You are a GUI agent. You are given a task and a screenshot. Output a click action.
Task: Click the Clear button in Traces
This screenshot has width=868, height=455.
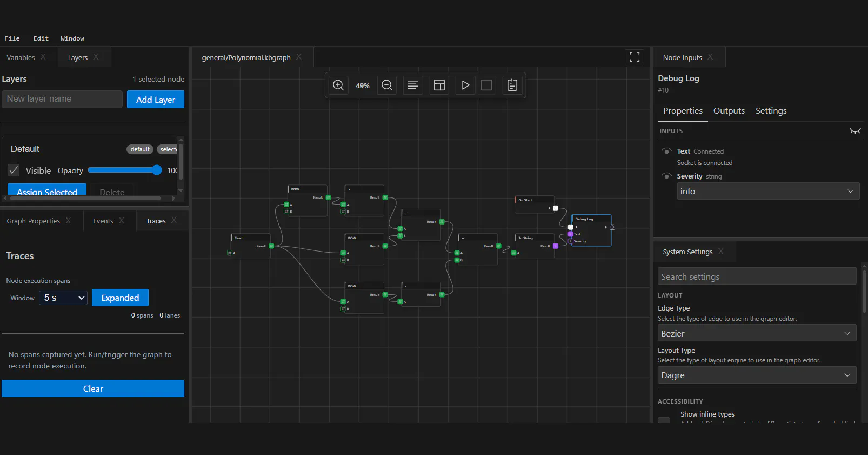[93, 388]
